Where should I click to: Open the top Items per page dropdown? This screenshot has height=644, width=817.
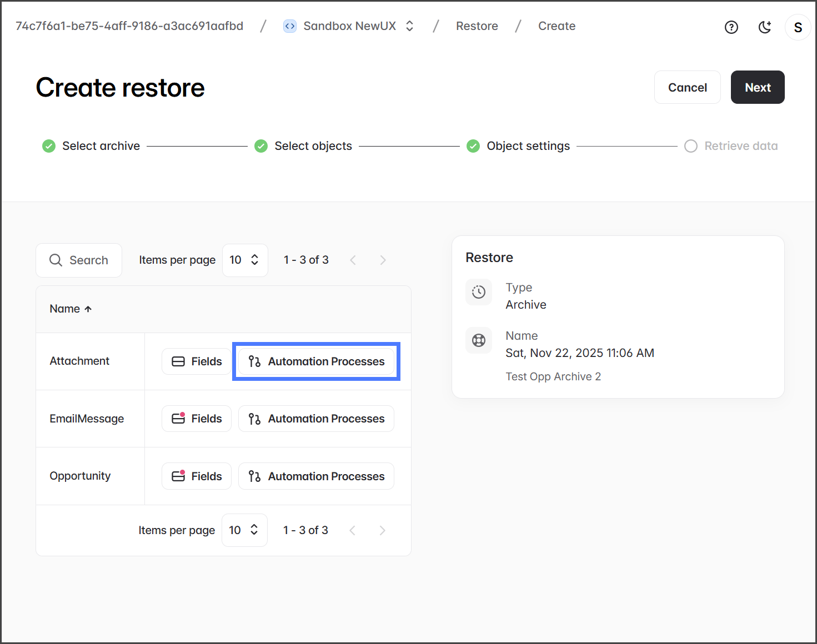244,260
